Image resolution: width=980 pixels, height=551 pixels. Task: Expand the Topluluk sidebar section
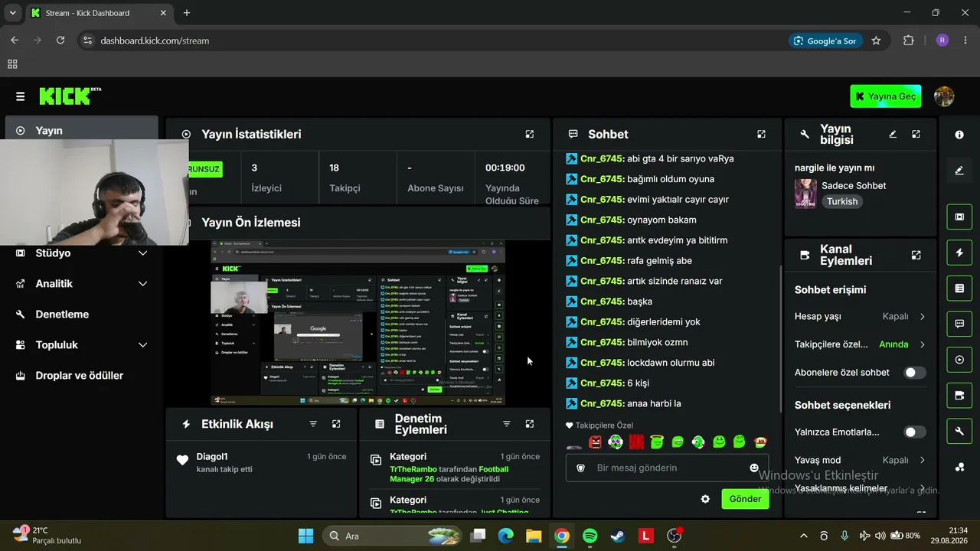81,345
